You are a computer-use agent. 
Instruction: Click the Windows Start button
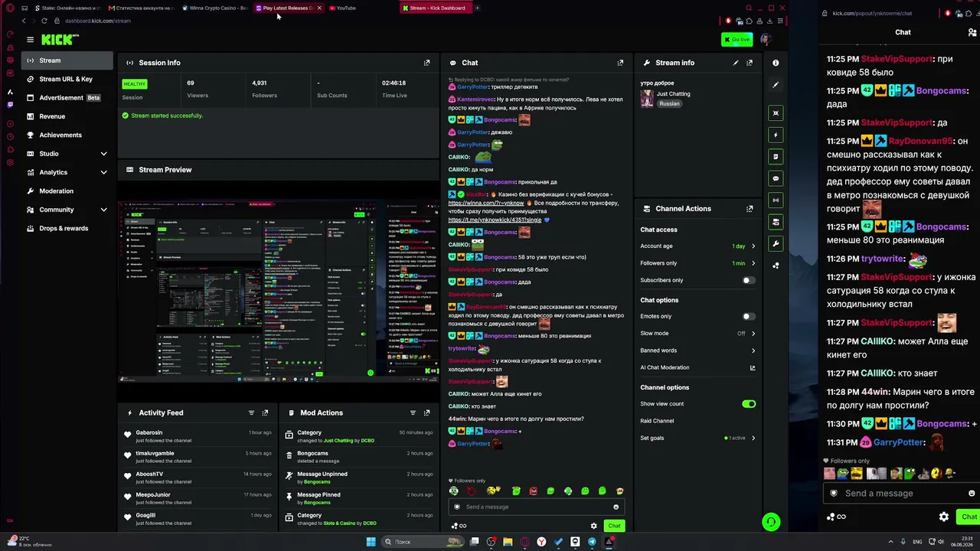coord(371,542)
